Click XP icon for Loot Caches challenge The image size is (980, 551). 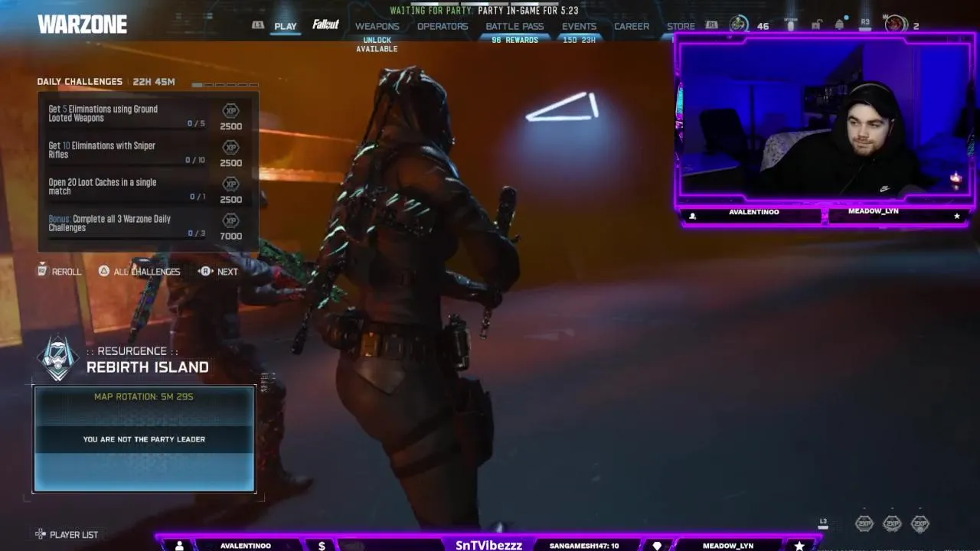[x=230, y=184]
